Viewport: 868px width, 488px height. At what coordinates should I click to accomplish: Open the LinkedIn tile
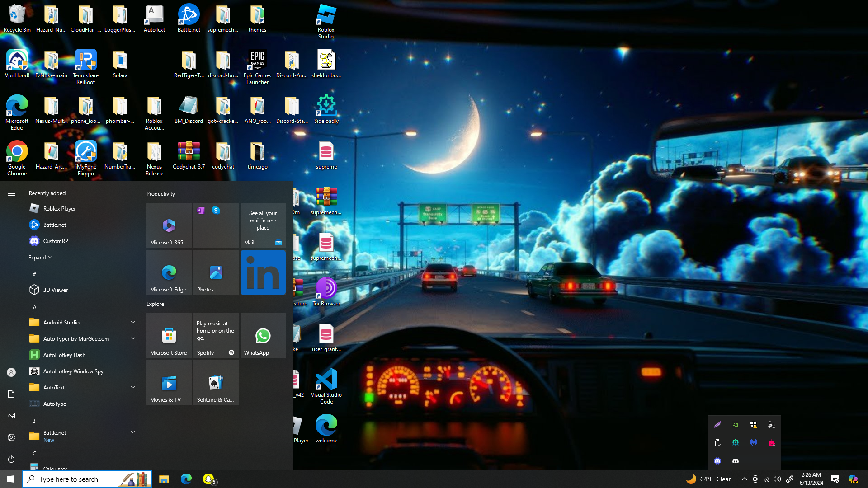click(x=263, y=272)
